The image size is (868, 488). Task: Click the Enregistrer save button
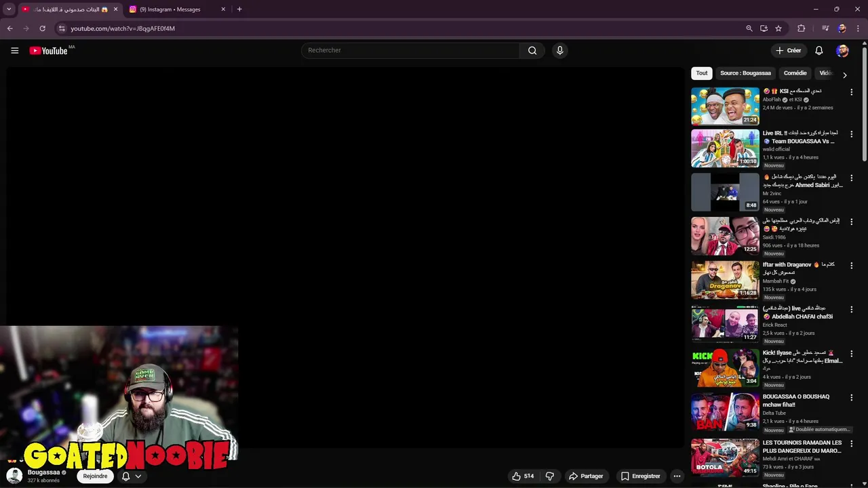641,476
